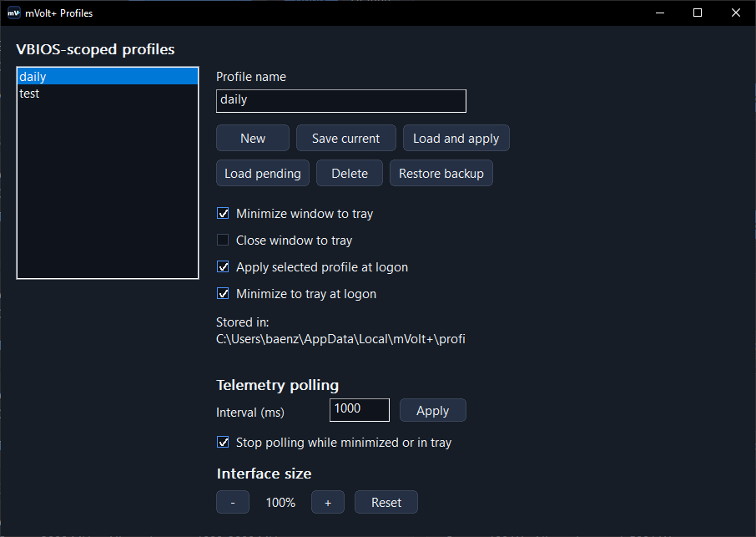Screen dimensions: 756x537
Task: Click the Load pending button
Action: 263,173
